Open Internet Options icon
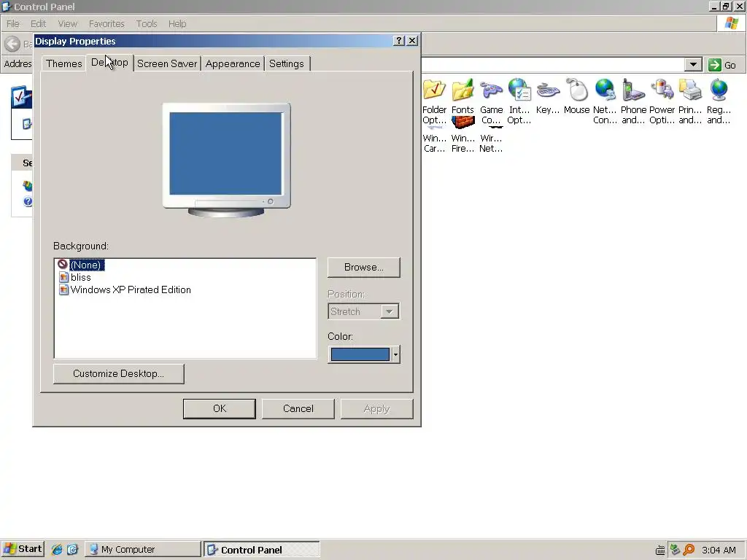Viewport: 747px width, 560px height. (x=519, y=90)
